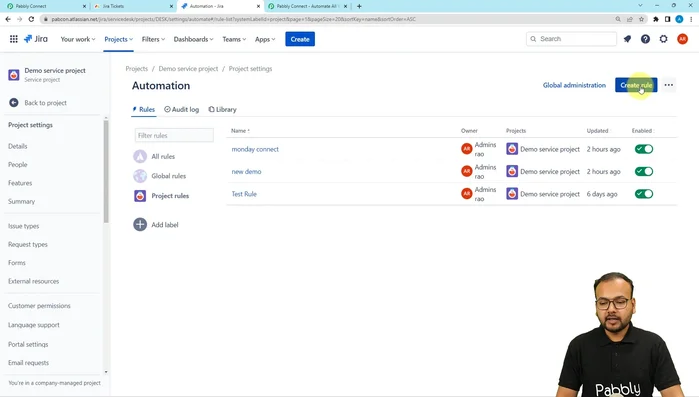Switch to the Rules tab
699x397 pixels.
144,109
